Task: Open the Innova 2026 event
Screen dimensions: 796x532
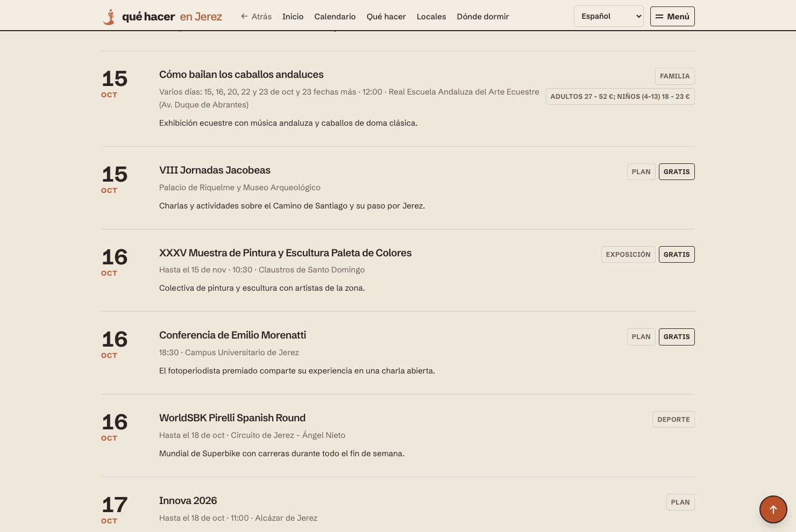Action: tap(188, 501)
